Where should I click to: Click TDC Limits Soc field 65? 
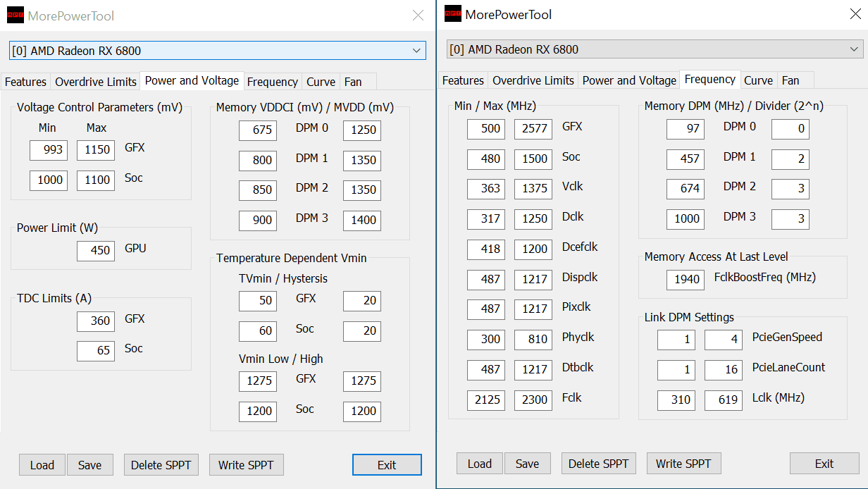click(x=96, y=351)
